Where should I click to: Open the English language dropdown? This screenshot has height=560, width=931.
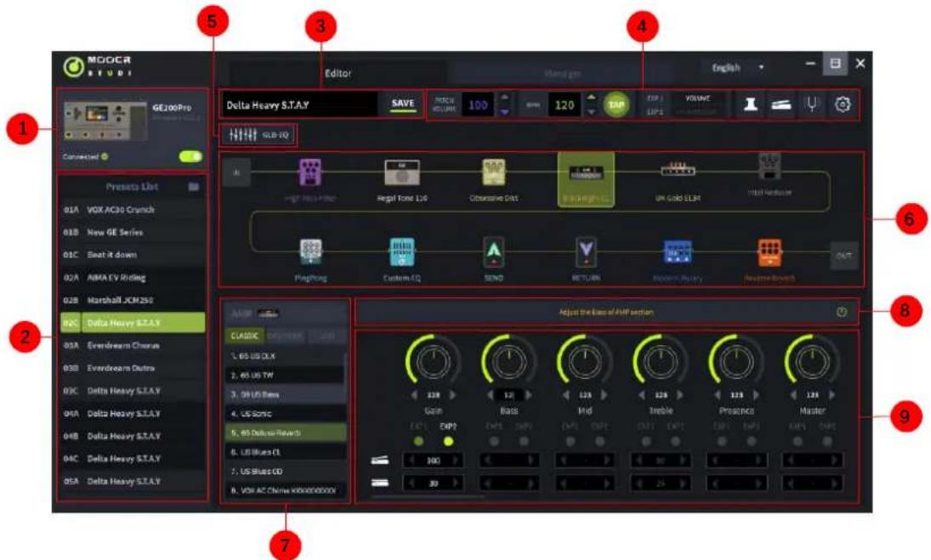click(738, 68)
